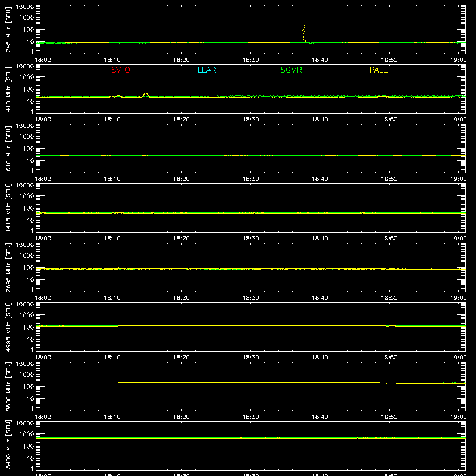Select the 8800 MHz [SFU] axis title
The height and width of the screenshot is (476, 476).
(x=8, y=386)
